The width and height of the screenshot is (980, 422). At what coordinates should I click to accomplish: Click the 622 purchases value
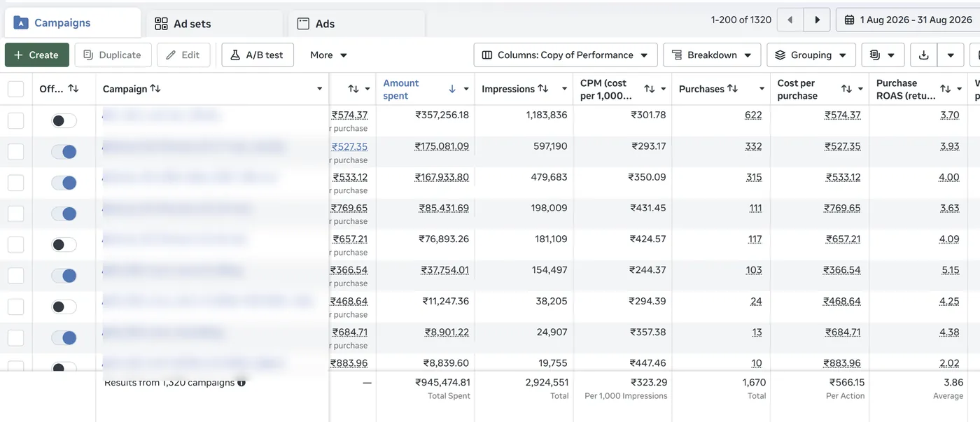pos(753,115)
